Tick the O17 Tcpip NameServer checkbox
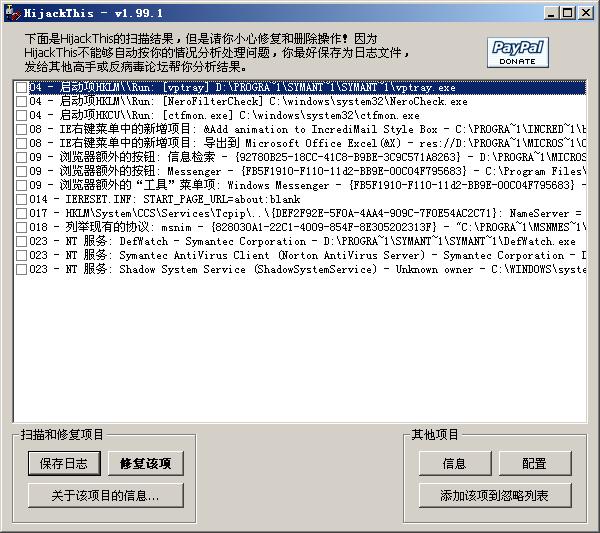This screenshot has height=533, width=600. click(21, 214)
